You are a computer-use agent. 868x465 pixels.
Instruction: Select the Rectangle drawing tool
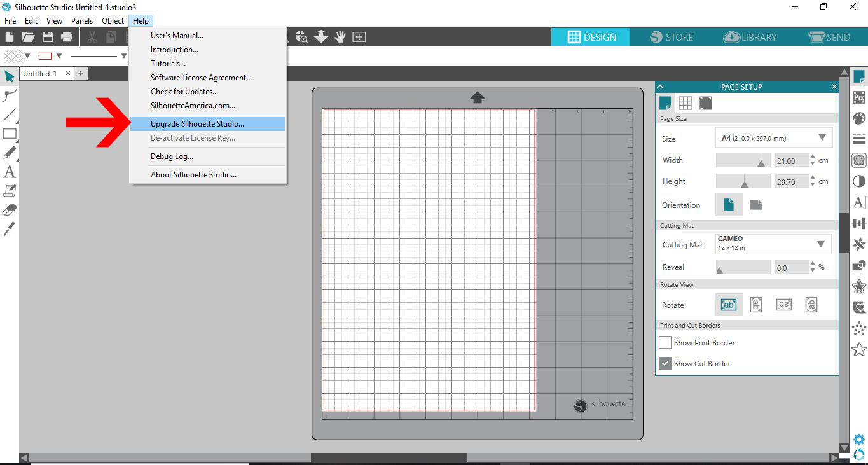10,134
